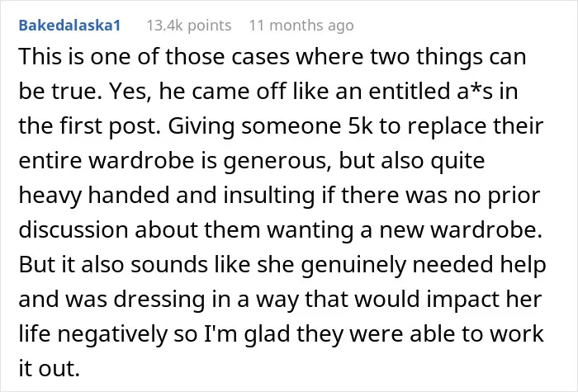
Task: Click the word 'negatively' in the comment
Action: pos(112,334)
